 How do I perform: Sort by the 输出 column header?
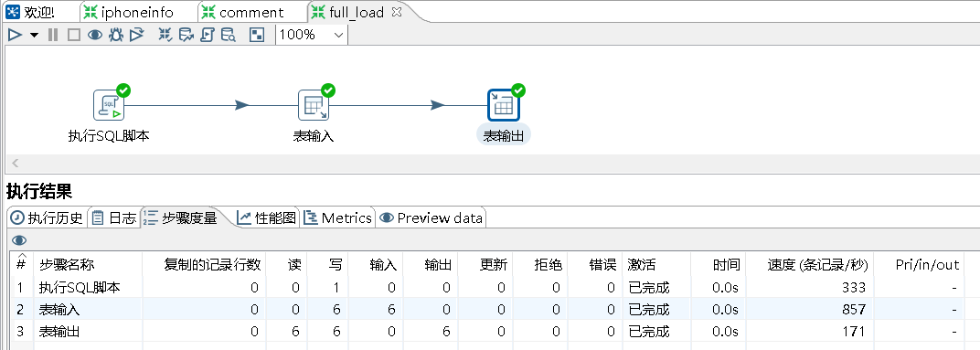point(431,264)
